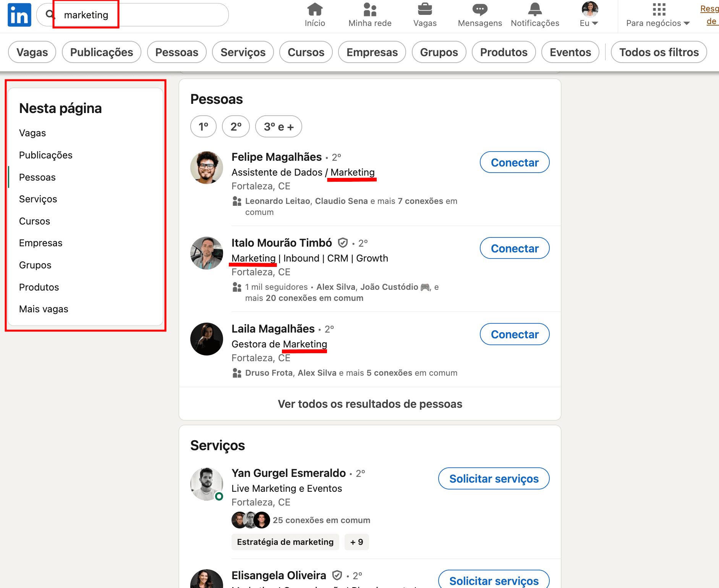Expand the Eu profile menu
Viewport: 719px width, 588px height.
[x=589, y=15]
